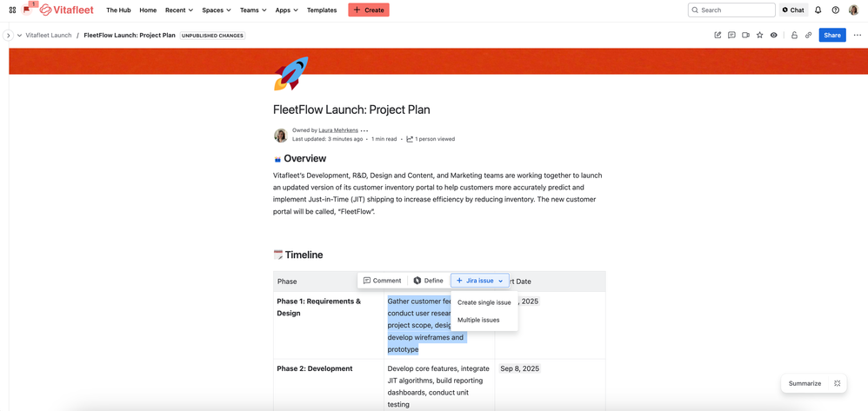Open the help question mark icon
This screenshot has width=868, height=411.
pyautogui.click(x=835, y=10)
